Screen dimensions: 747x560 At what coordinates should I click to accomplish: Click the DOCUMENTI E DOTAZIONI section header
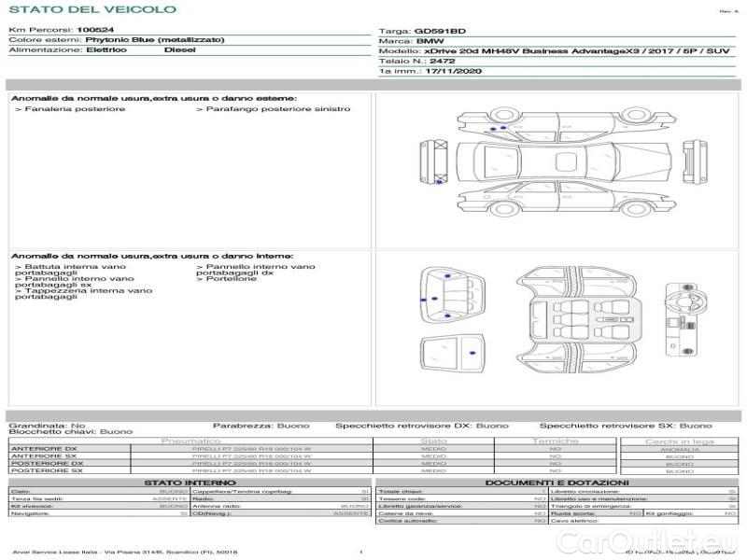click(557, 483)
